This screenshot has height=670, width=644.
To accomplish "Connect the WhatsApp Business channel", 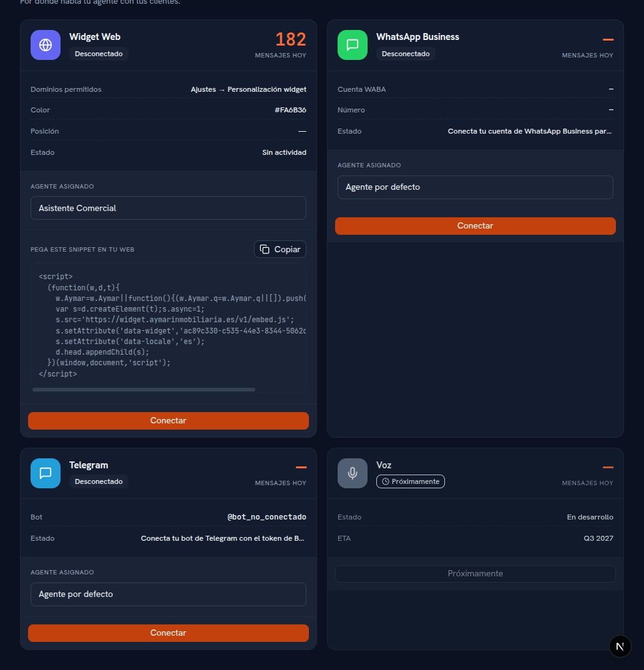I will pyautogui.click(x=476, y=225).
